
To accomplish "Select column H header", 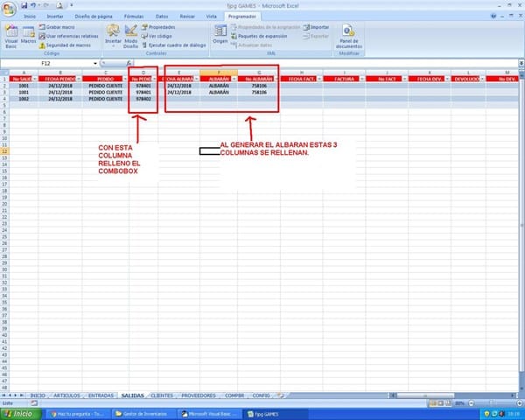I will click(301, 73).
